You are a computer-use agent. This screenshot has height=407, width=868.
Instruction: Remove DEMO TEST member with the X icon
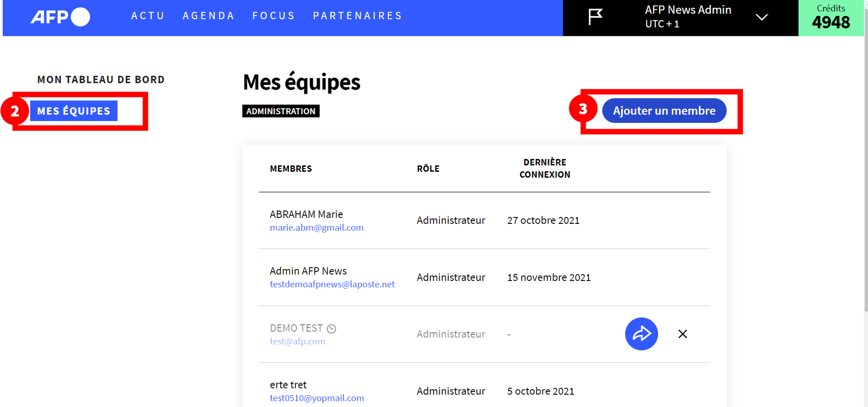(x=682, y=334)
